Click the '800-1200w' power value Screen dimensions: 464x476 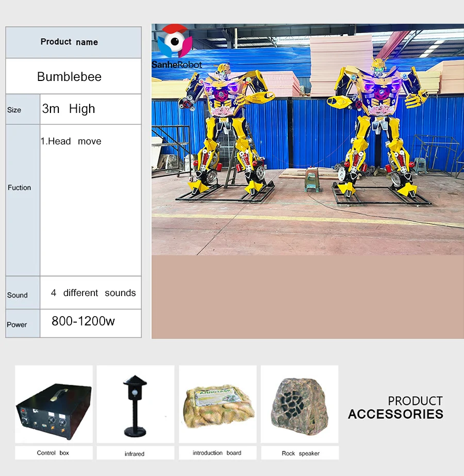point(83,321)
